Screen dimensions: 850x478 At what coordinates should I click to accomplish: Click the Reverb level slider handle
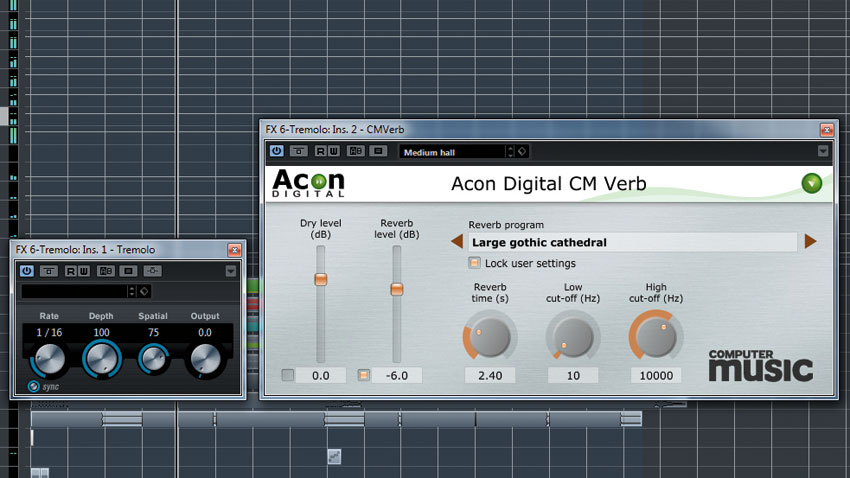(x=397, y=289)
